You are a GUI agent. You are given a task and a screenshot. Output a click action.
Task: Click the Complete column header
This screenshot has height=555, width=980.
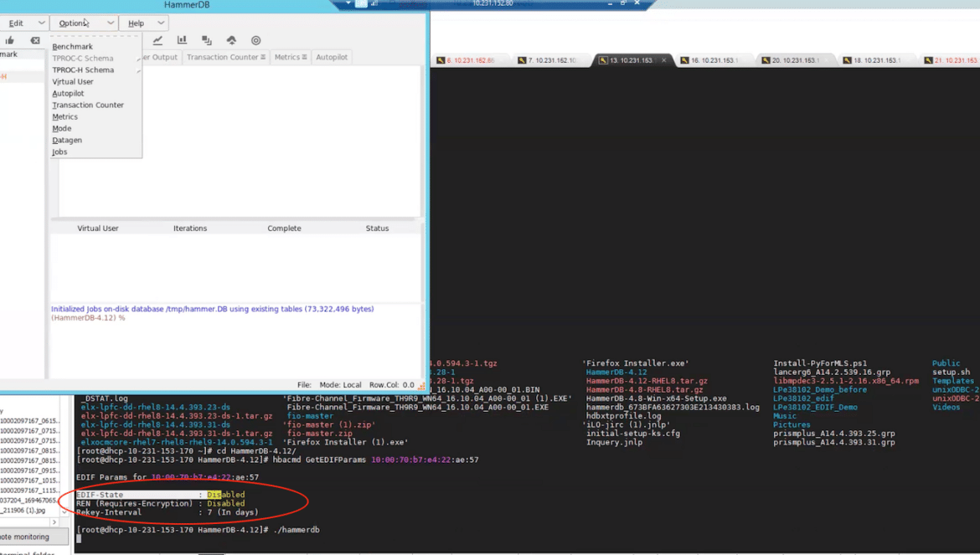(285, 229)
